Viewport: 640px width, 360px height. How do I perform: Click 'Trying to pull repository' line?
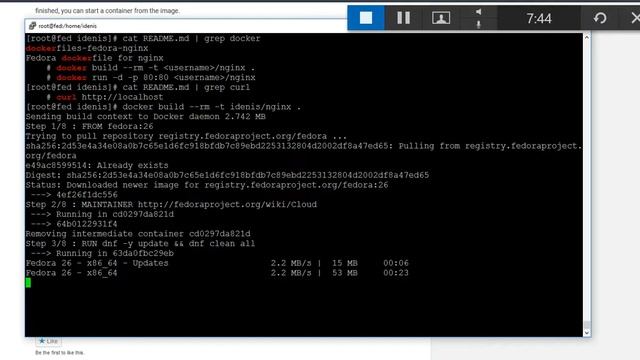(x=186, y=136)
